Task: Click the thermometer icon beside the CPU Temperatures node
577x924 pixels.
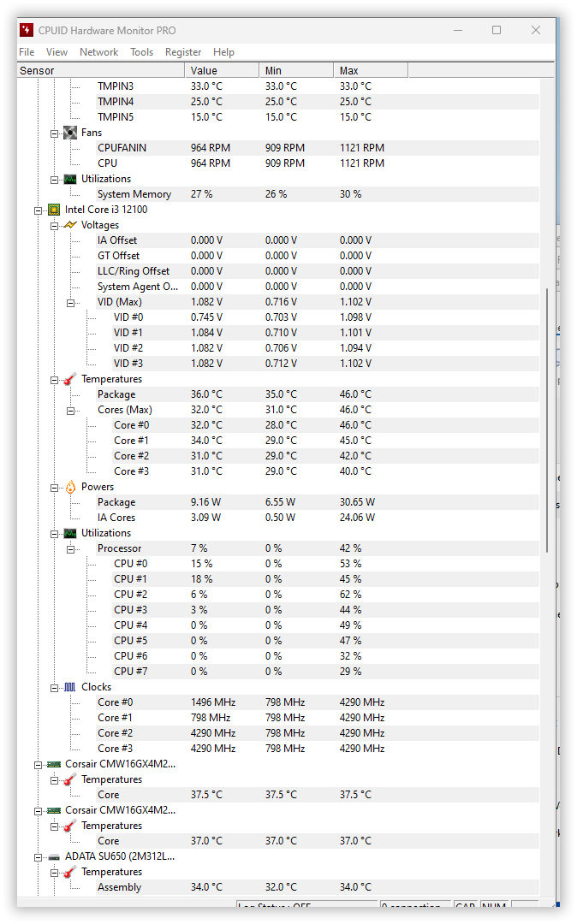Action: [70, 379]
